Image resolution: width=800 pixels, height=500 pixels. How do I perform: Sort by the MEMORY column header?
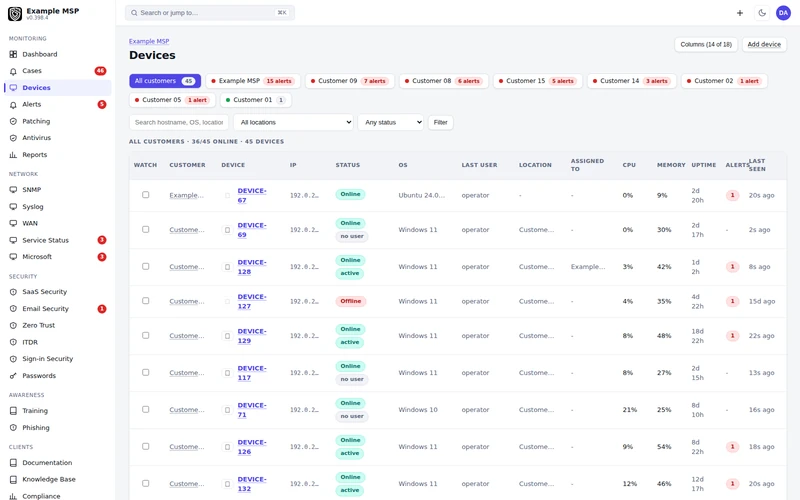pyautogui.click(x=671, y=165)
